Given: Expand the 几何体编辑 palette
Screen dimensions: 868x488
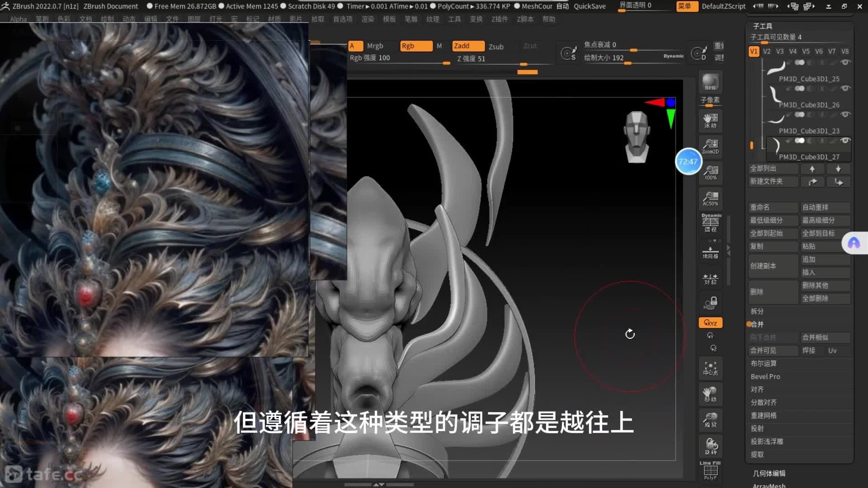Looking at the screenshot, I should coord(769,473).
